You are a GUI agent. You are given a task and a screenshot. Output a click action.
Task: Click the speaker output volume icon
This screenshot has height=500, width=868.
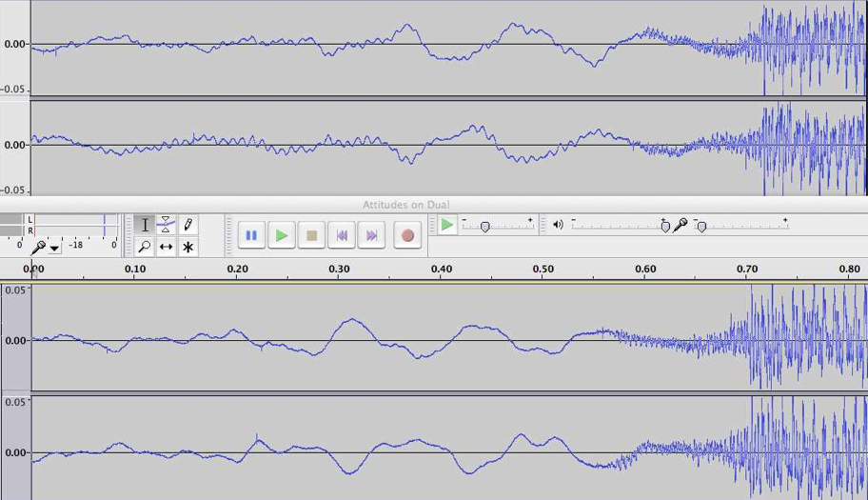tap(558, 224)
